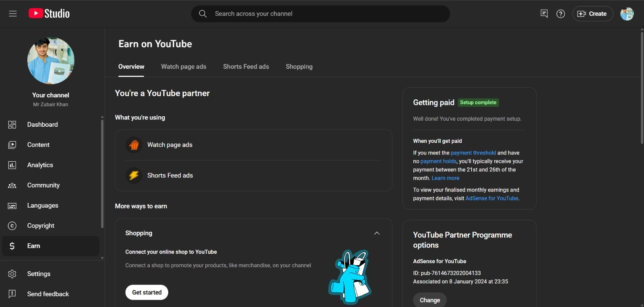644x307 pixels.
Task: Click the YouTube Studio logo
Action: point(49,14)
